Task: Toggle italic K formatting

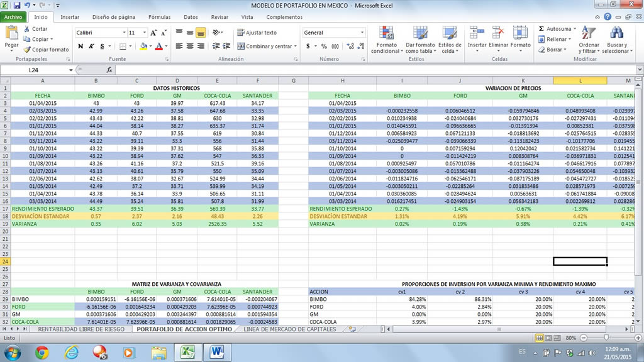Action: pos(91,47)
